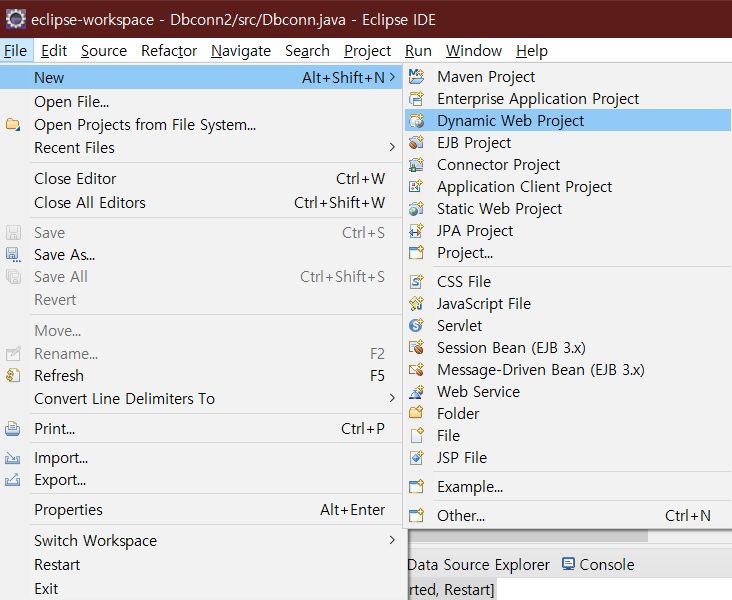Open the File menu
This screenshot has width=732, height=600.
15,50
